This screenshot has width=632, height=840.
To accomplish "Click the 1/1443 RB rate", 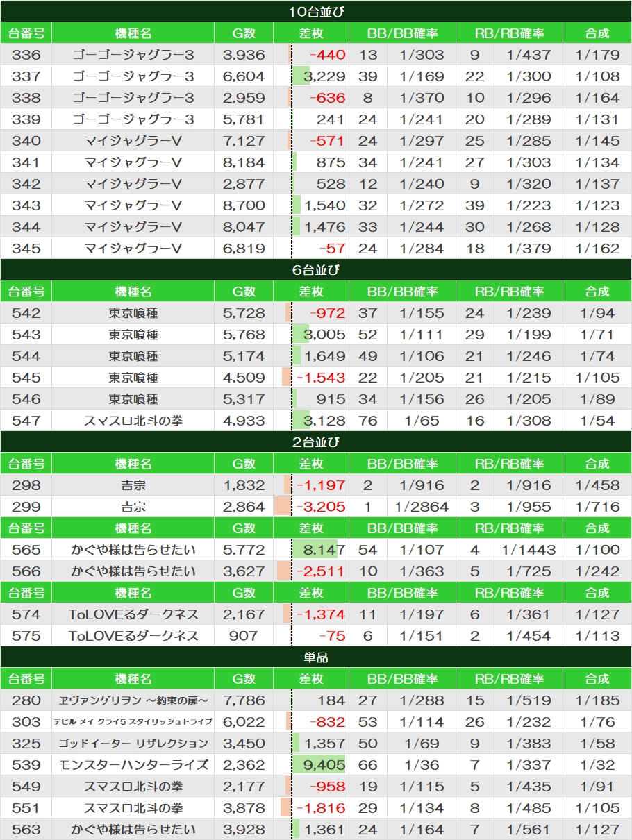I will point(529,550).
